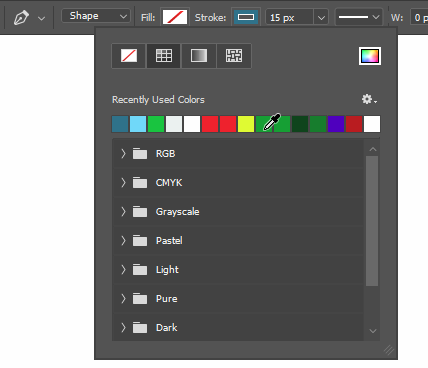Select the Pen tool icon
Viewport: 428px width, 368px height.
pos(21,17)
